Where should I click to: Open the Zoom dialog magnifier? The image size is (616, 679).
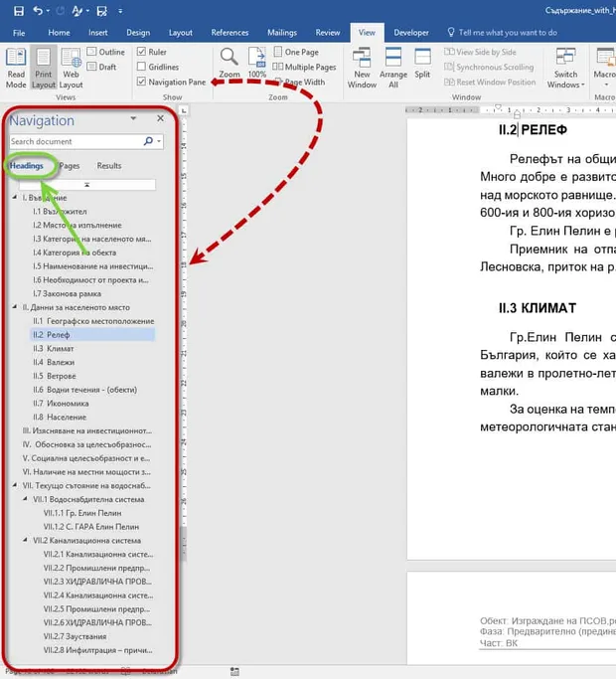tap(229, 63)
